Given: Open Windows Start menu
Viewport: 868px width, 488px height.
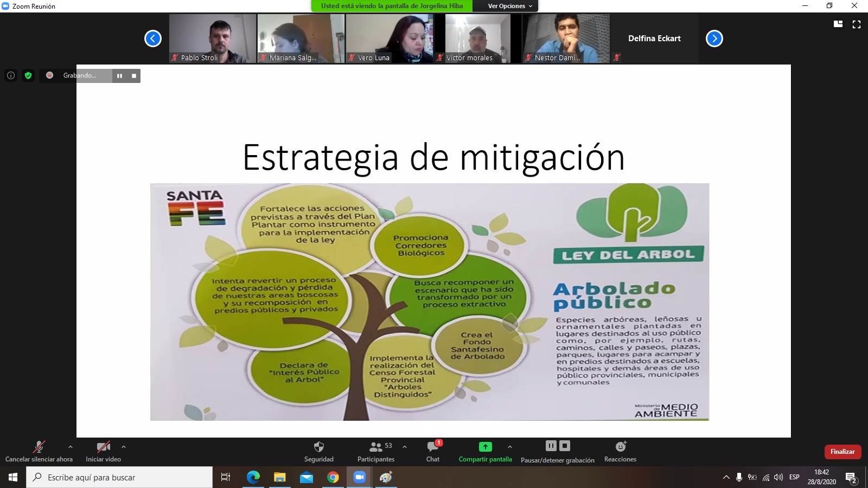Looking at the screenshot, I should [13, 477].
